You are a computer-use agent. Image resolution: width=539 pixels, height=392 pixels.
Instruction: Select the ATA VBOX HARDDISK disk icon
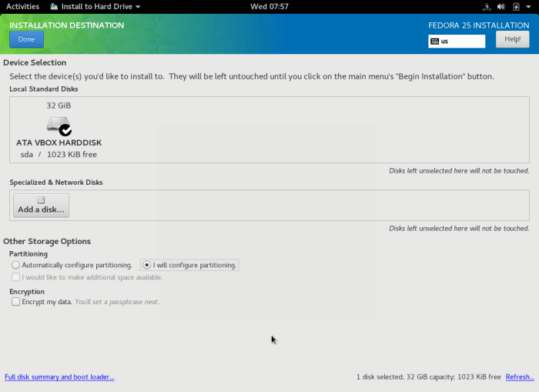point(58,126)
